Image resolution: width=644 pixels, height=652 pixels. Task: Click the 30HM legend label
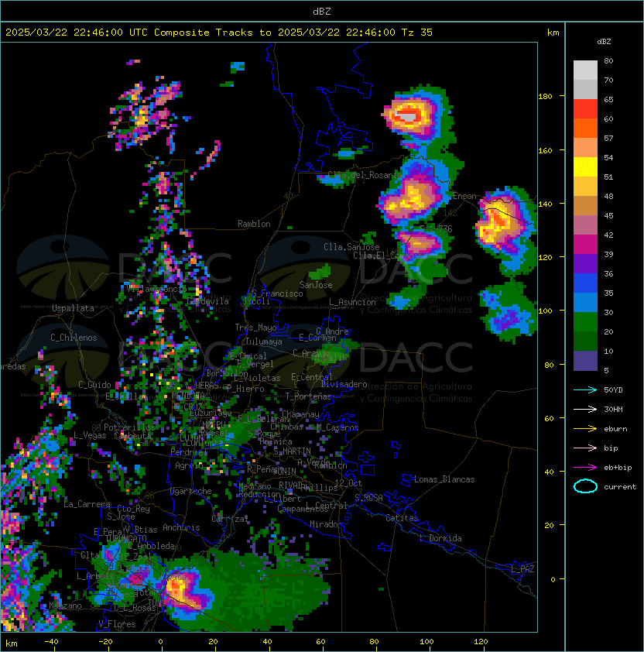[x=613, y=409]
